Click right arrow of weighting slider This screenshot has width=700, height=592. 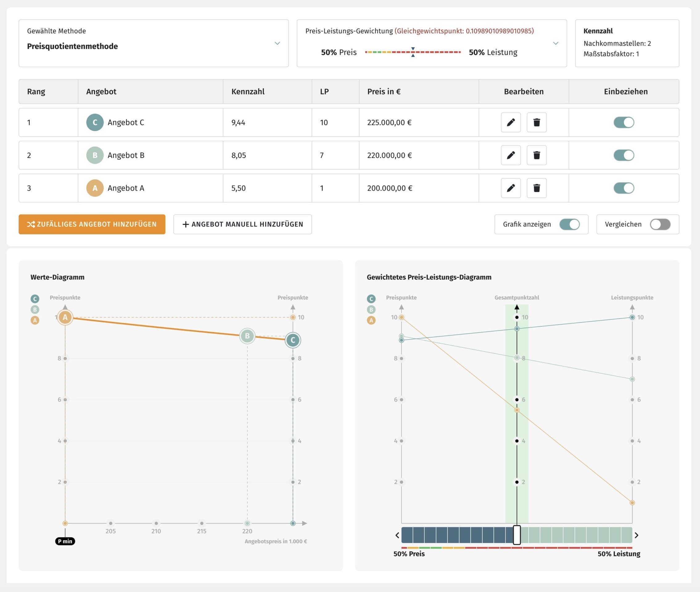click(636, 535)
